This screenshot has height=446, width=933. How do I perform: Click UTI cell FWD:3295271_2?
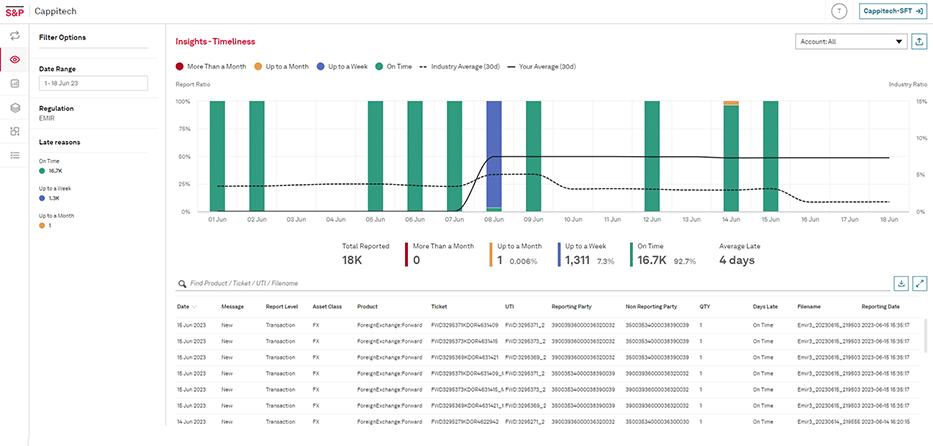point(524,422)
